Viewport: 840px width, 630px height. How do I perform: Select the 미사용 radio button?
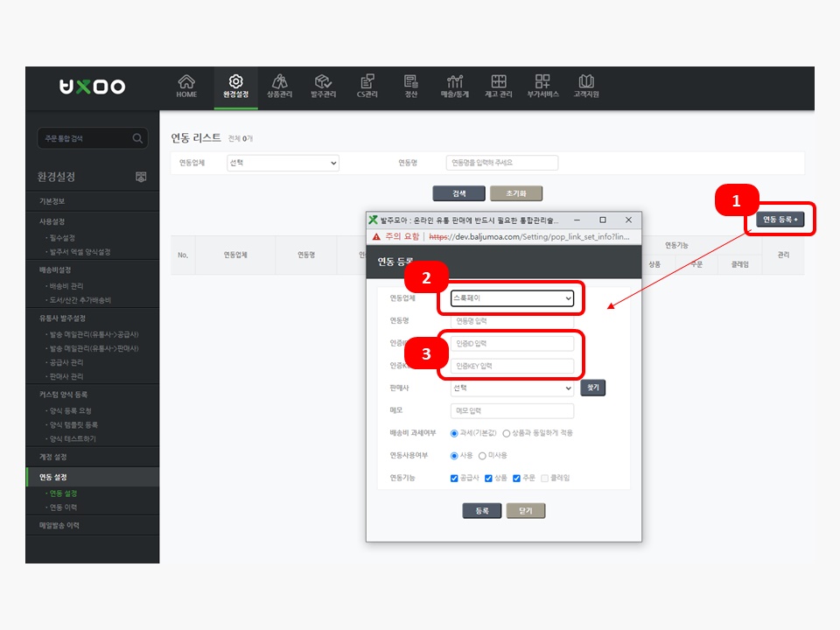pos(482,456)
